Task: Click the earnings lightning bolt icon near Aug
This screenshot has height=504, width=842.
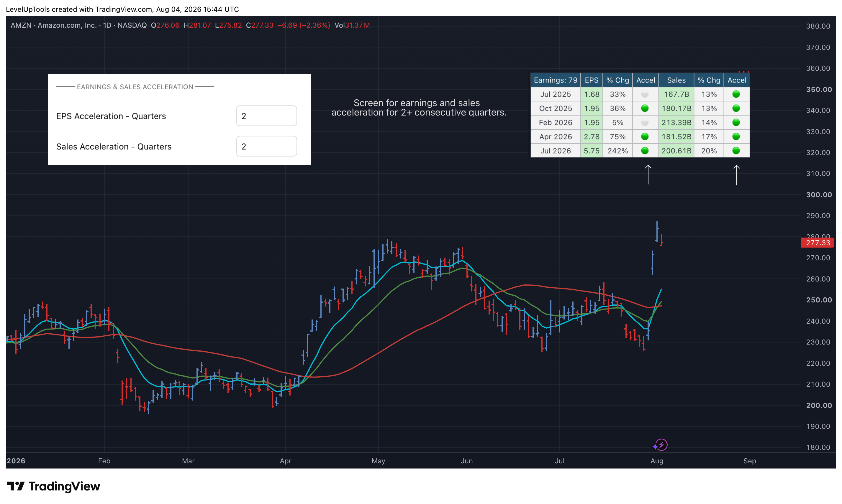Action: (661, 444)
